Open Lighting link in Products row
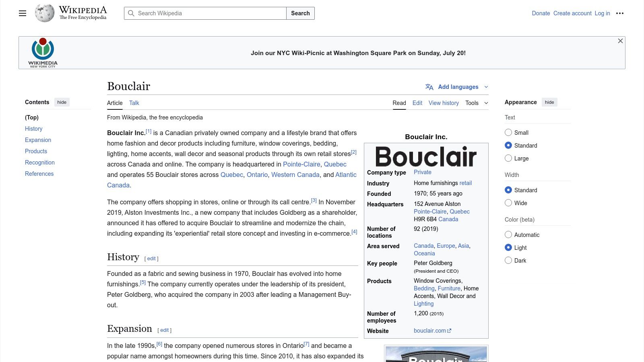The width and height of the screenshot is (644, 362). click(424, 304)
